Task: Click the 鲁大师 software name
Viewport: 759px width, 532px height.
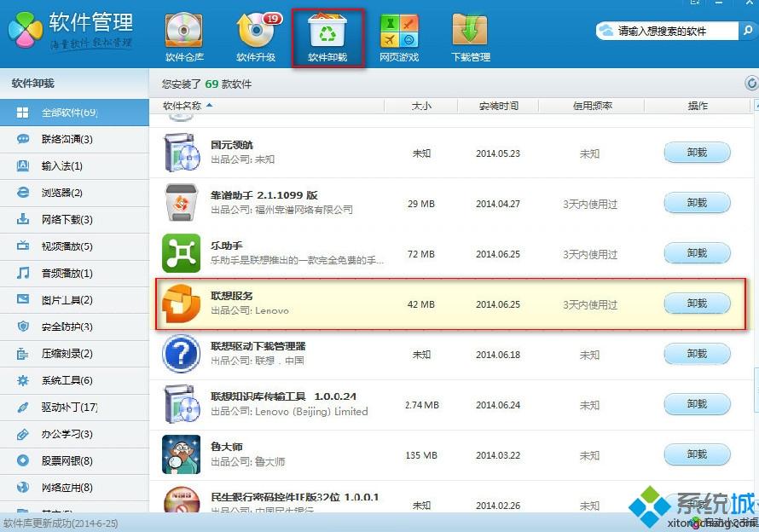Action: (x=227, y=447)
